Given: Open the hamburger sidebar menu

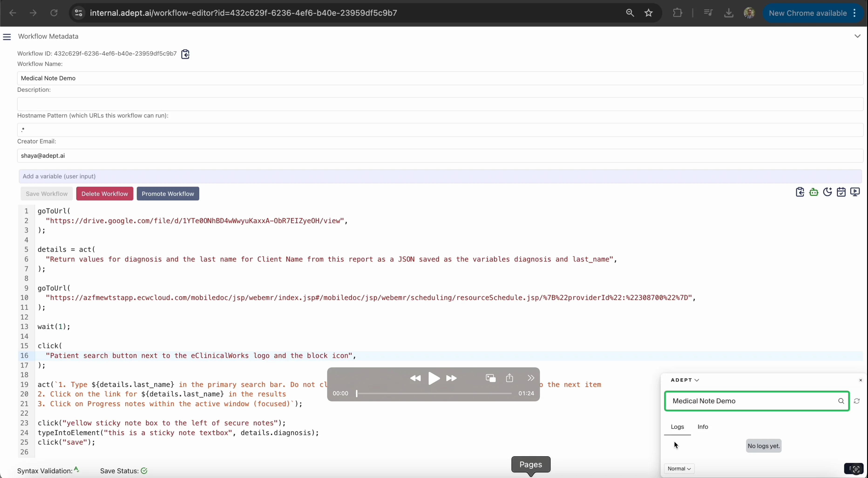Looking at the screenshot, I should click(7, 37).
